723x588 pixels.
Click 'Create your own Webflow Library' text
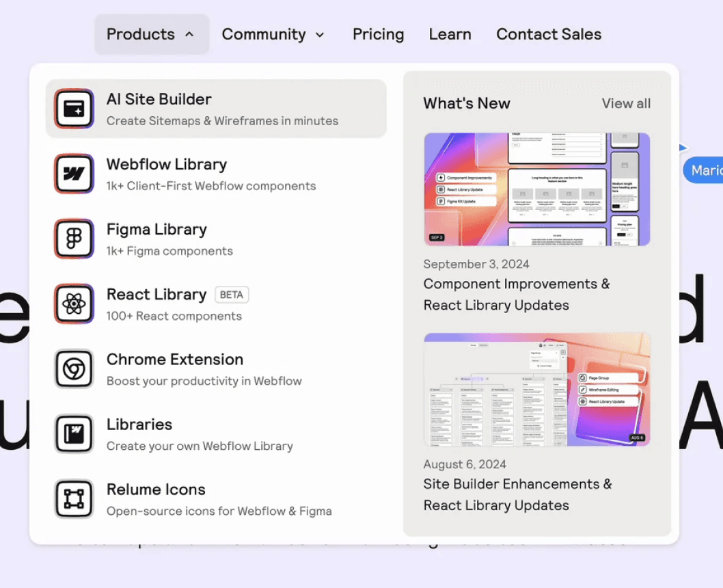point(200,446)
